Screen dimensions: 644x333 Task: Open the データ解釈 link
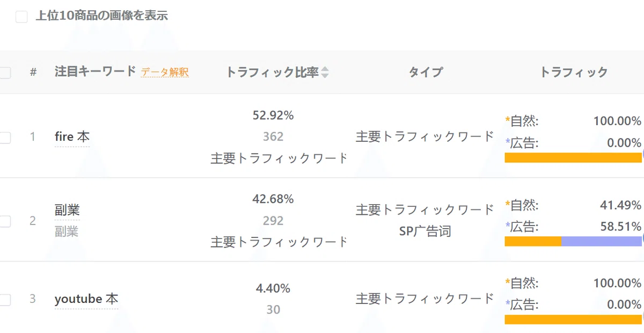pos(165,72)
